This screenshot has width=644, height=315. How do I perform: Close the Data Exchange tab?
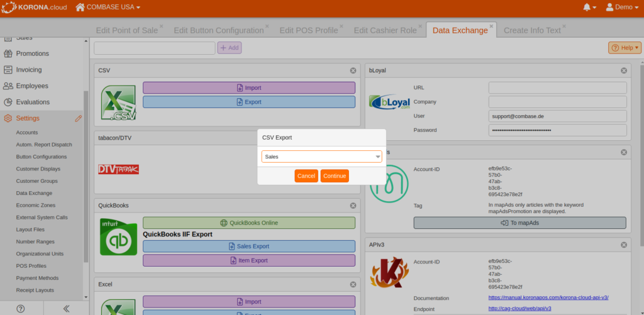tap(491, 26)
